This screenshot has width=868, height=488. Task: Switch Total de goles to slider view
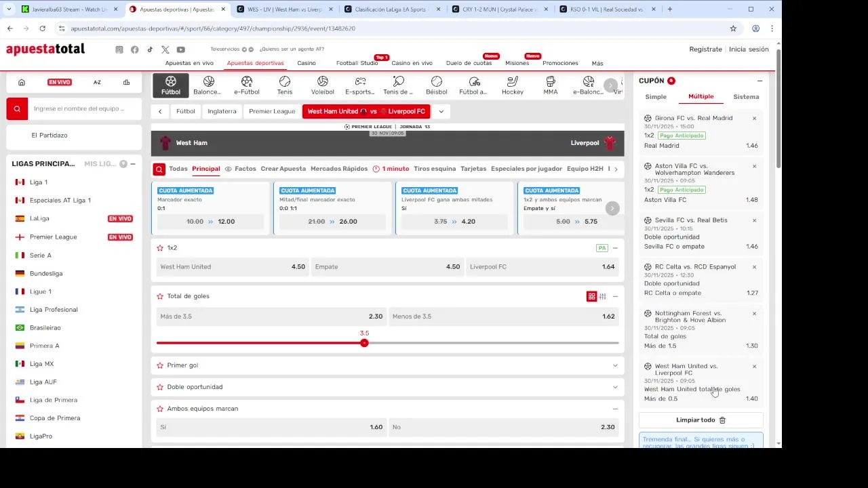pyautogui.click(x=603, y=296)
